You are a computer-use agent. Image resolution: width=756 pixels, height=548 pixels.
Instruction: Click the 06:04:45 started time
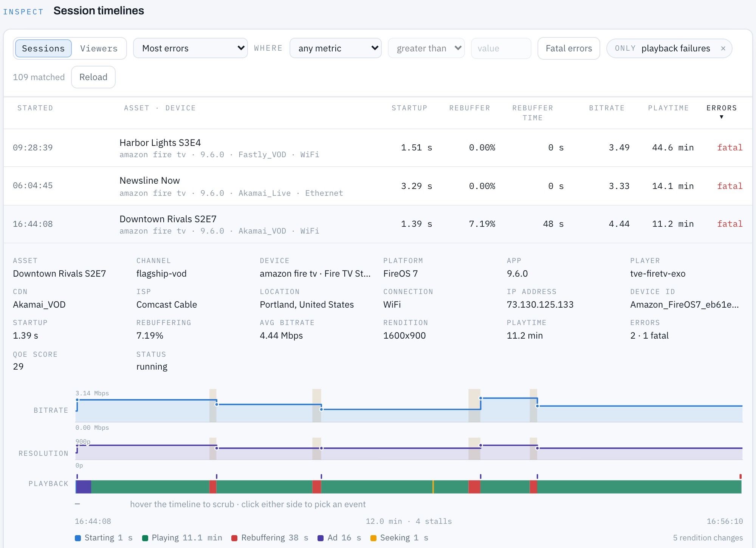(x=33, y=186)
